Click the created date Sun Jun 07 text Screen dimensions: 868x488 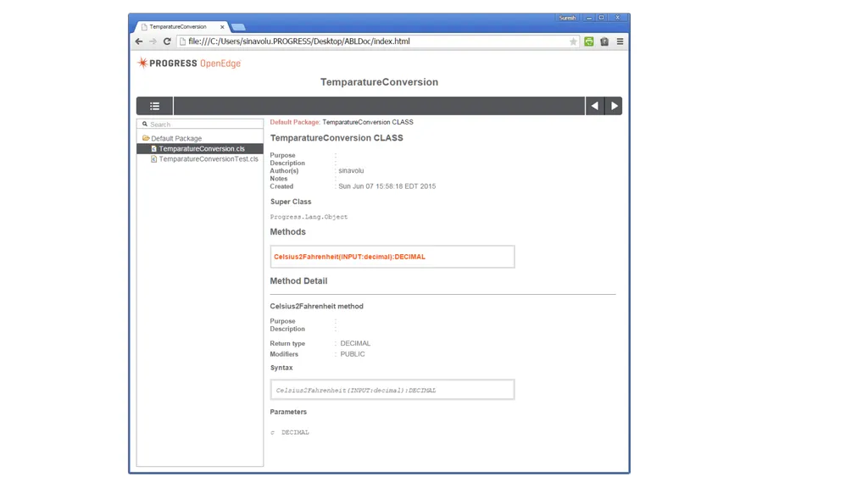(x=387, y=186)
